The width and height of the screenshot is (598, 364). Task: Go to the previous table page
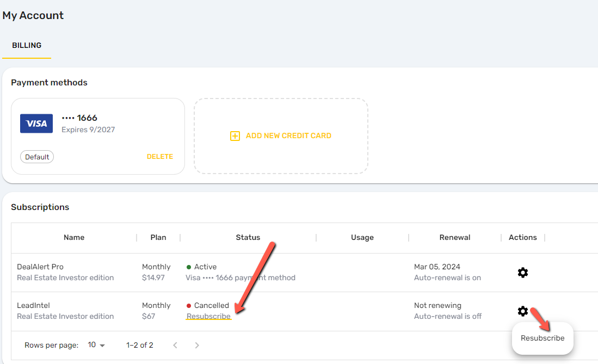click(x=175, y=346)
